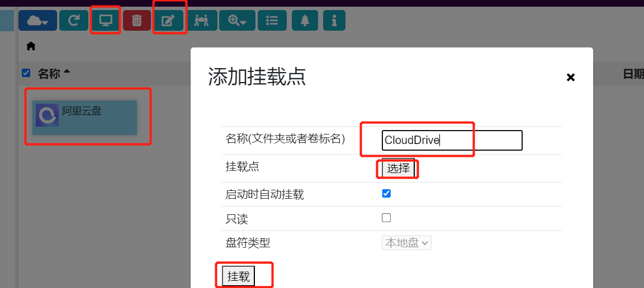This screenshot has width=644, height=288.
Task: Click the edit pencil icon
Action: click(x=168, y=21)
